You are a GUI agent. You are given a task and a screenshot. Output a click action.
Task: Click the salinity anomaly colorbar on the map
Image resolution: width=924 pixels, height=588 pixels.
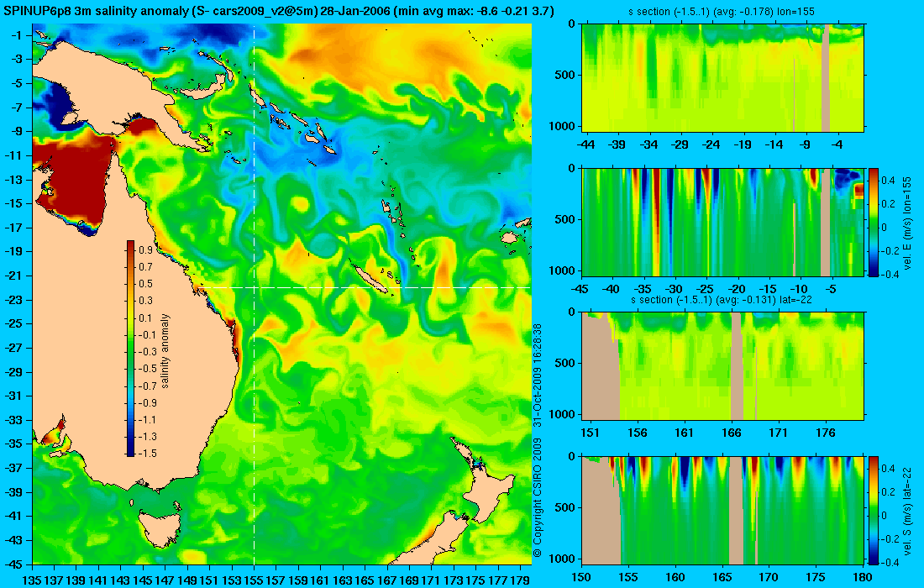tap(130, 349)
